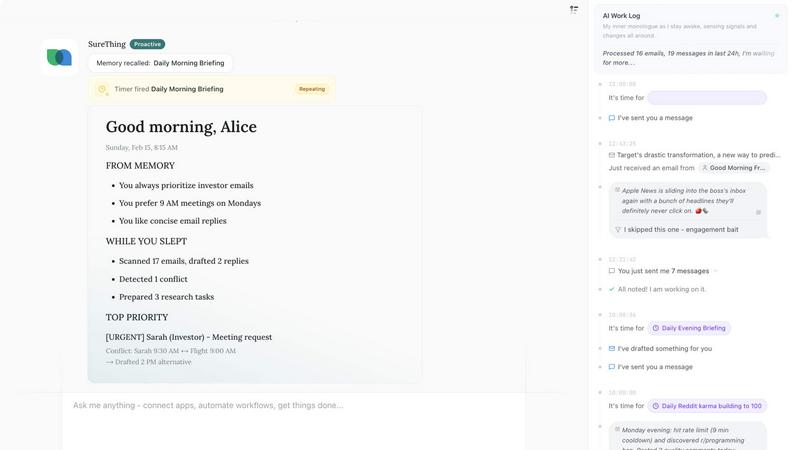Click the green status dot in AI Work Log
Viewport: 800px width, 450px height.
[777, 16]
